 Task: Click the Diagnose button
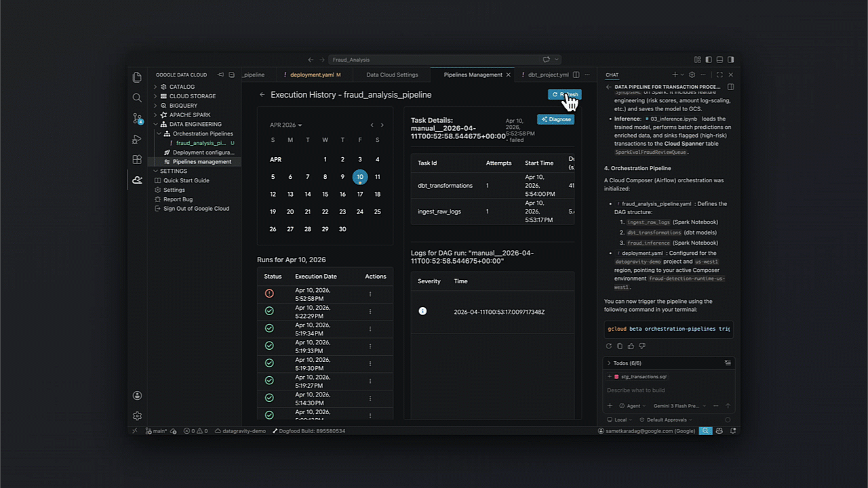click(556, 119)
